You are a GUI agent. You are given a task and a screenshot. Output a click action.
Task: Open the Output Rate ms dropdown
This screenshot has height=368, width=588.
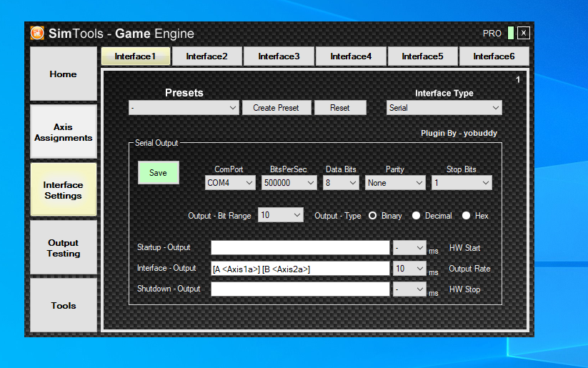[409, 269]
